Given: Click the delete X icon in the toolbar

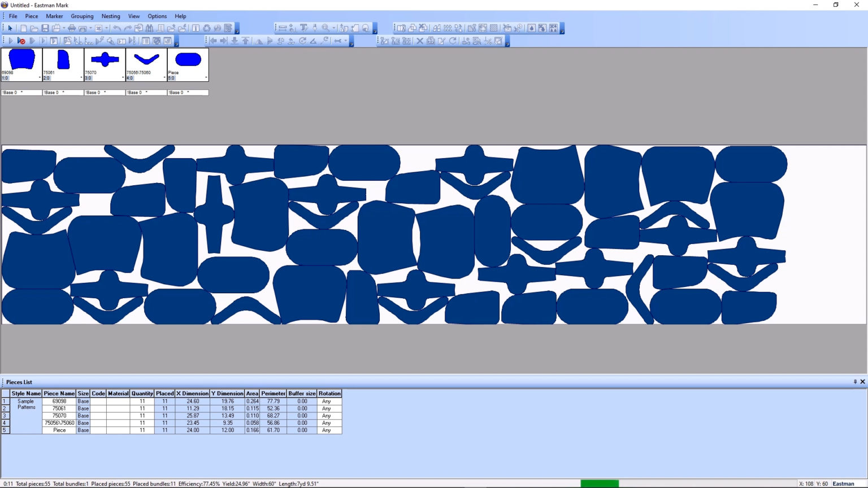Looking at the screenshot, I should (420, 40).
